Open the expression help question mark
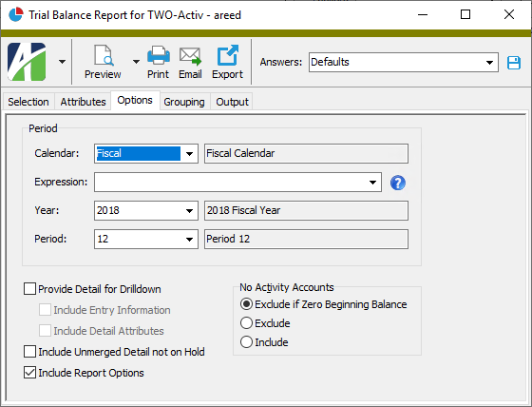The width and height of the screenshot is (532, 407). coord(398,183)
